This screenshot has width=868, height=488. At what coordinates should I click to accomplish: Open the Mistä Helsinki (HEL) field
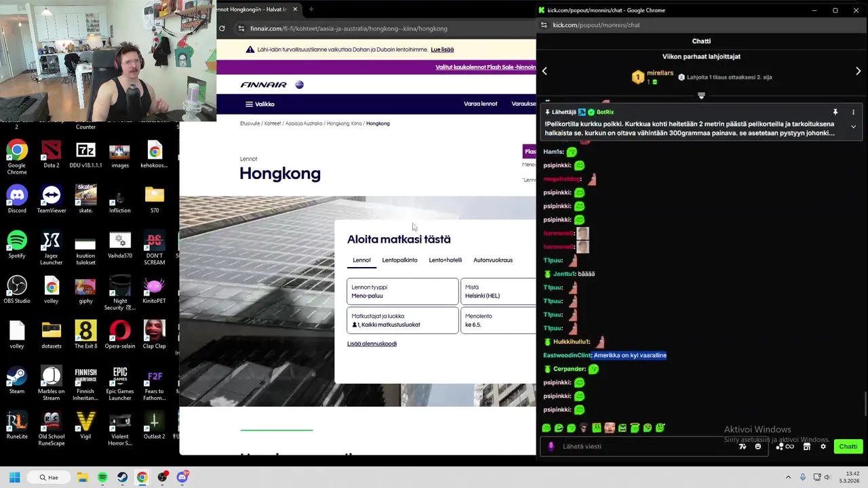(x=498, y=291)
